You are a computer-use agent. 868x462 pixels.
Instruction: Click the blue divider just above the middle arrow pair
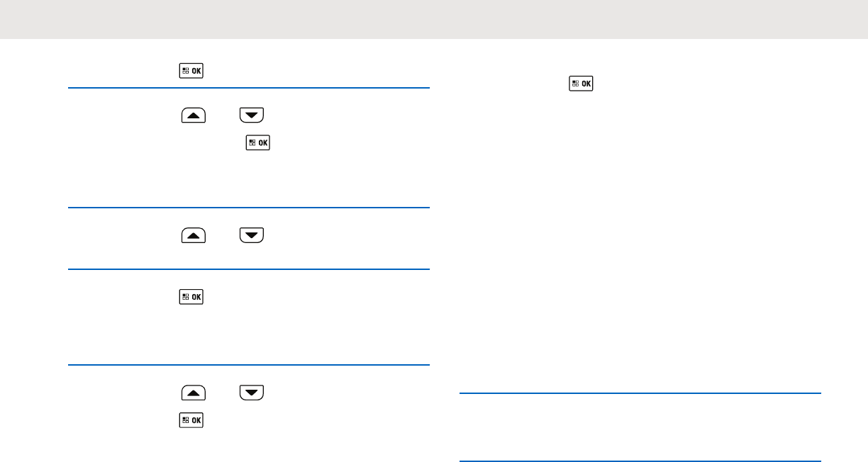(248, 208)
